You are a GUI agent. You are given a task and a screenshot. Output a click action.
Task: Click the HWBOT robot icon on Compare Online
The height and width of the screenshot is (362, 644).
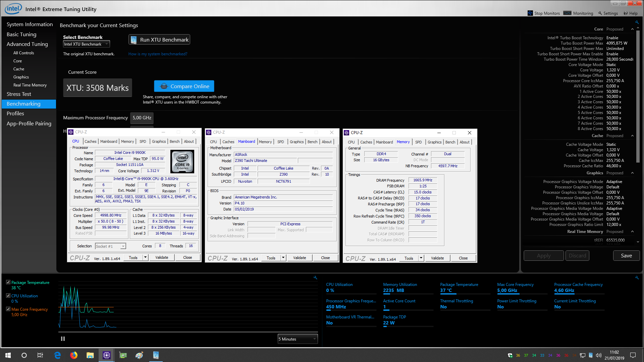tap(164, 86)
